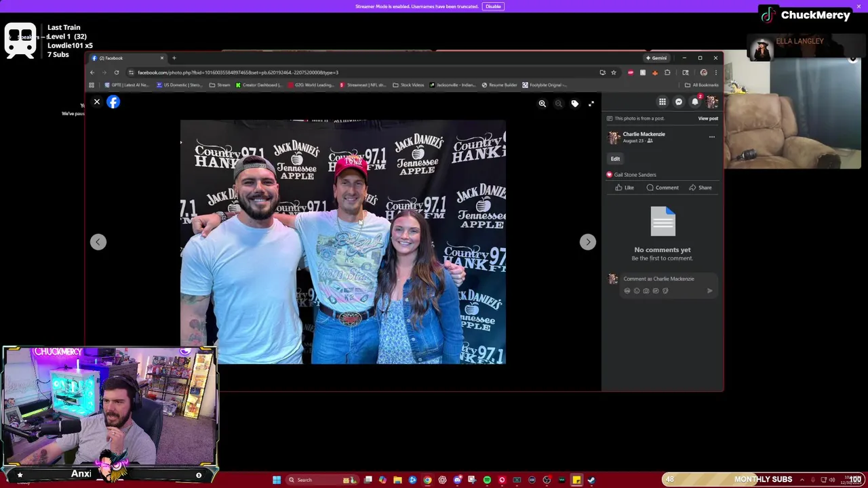Click the avatar sticker icon under comment box
The height and width of the screenshot is (488, 868).
pos(627,291)
